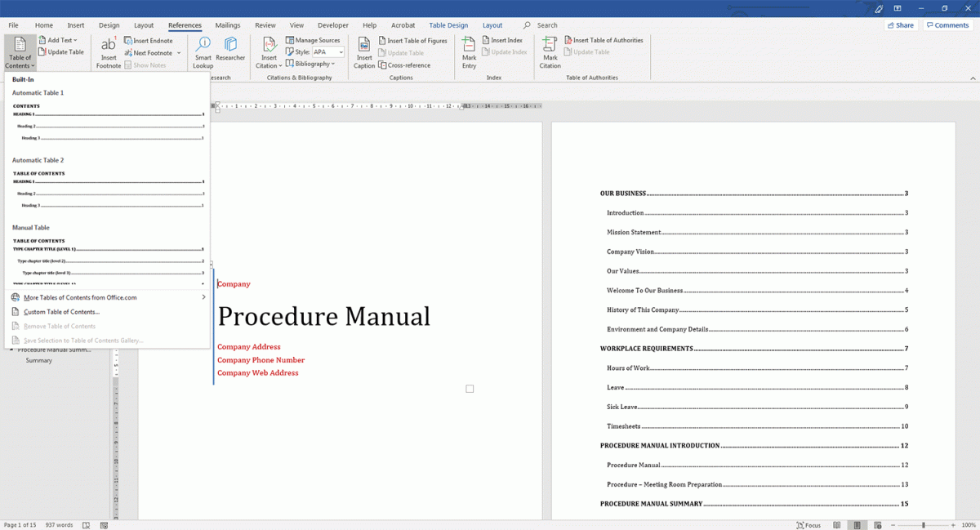Viewport: 980px width, 530px height.
Task: Click PROCEDURE MANUAL SUMMARY TOC entry
Action: click(754, 504)
